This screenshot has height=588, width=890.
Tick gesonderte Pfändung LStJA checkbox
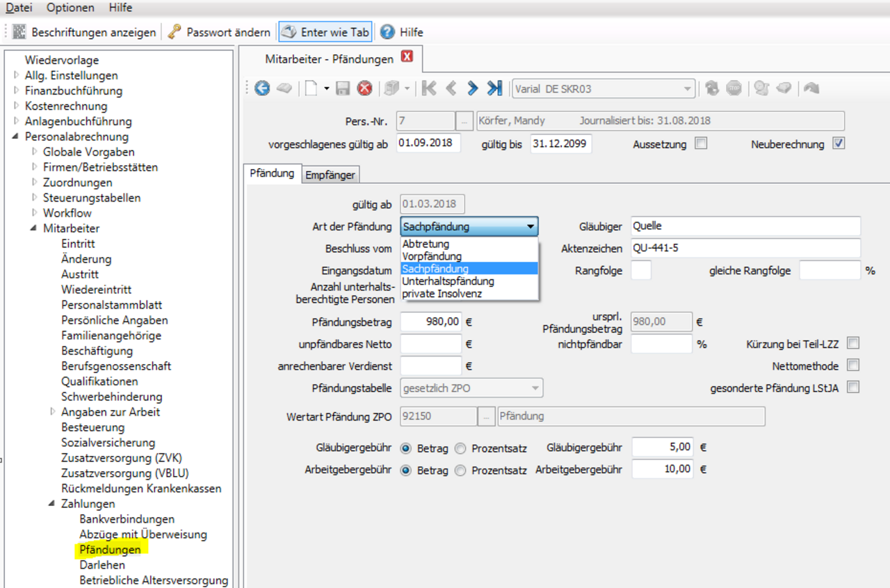point(853,387)
